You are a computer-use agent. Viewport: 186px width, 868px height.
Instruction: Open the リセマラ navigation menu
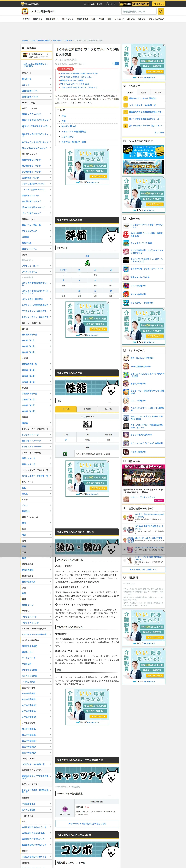[26, 19]
